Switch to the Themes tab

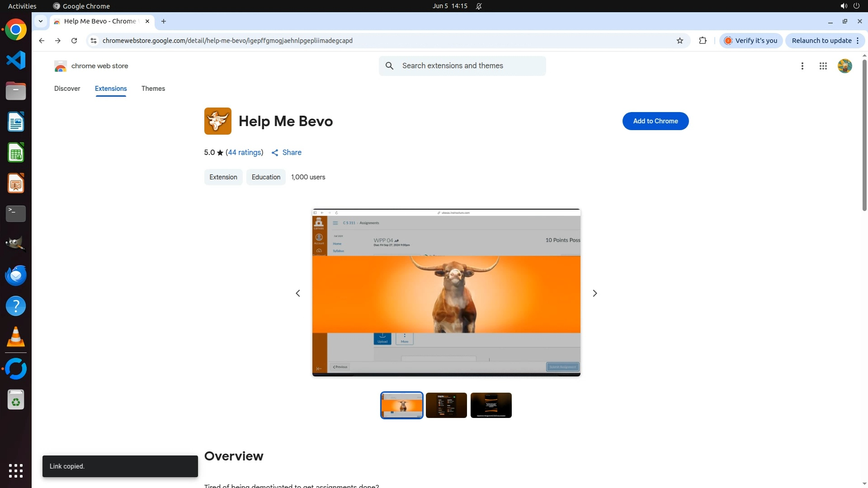(x=153, y=89)
